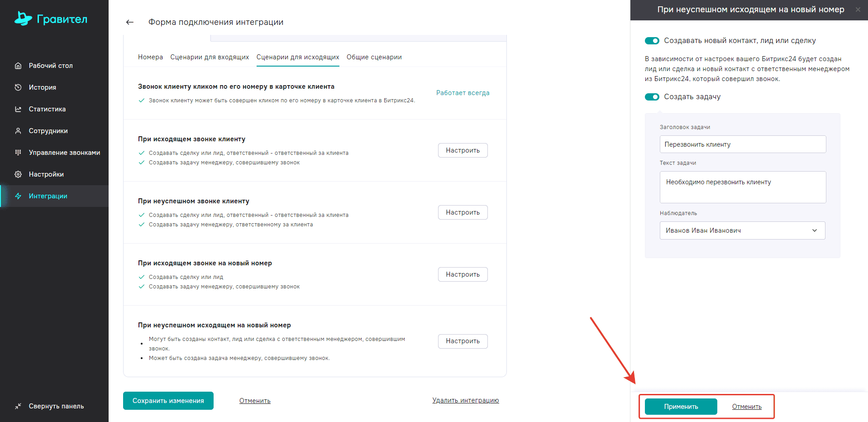868x422 pixels.
Task: Focus the Заголовок задачи input field
Action: (742, 144)
